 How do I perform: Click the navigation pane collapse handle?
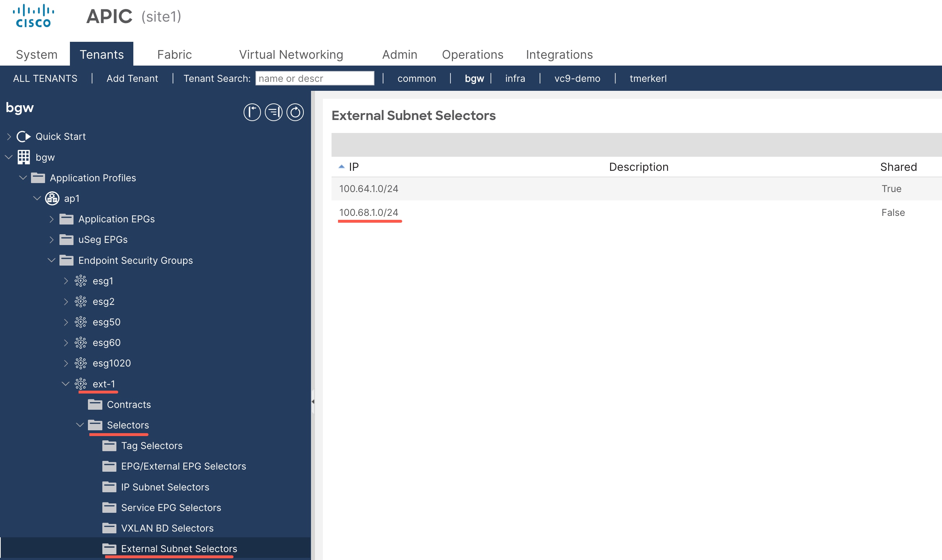pos(313,401)
